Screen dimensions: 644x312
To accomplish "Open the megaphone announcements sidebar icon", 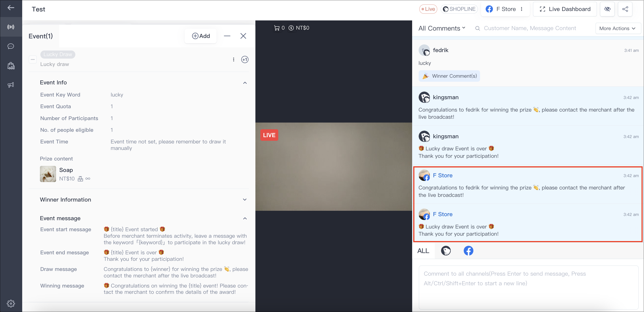I will pos(11,85).
